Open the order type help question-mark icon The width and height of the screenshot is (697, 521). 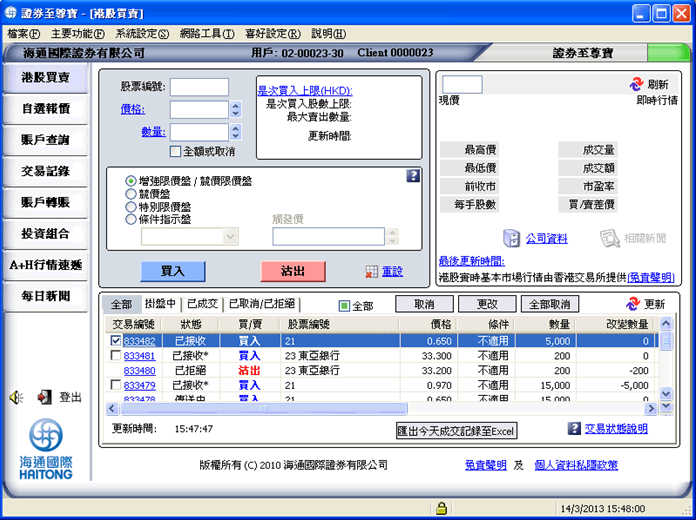[413, 176]
